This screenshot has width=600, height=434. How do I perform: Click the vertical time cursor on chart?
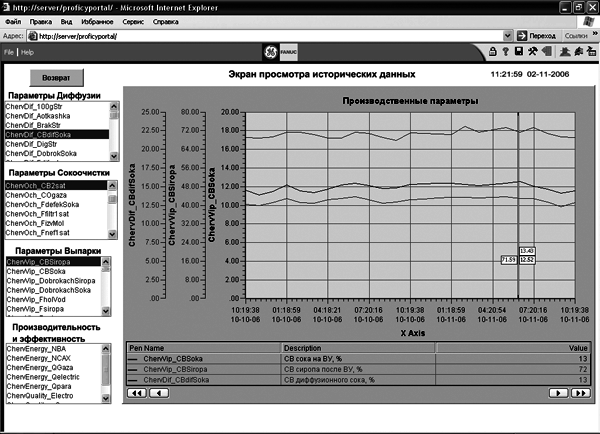tap(518, 205)
